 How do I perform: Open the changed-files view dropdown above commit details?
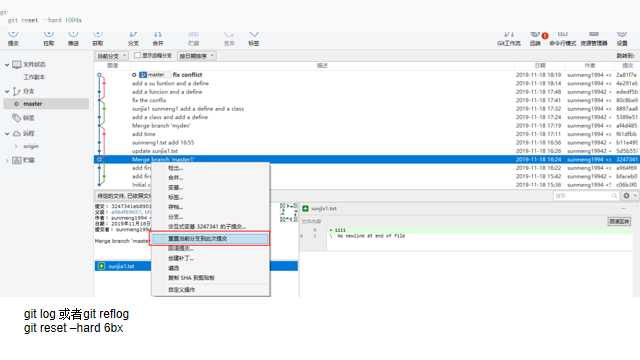[x=124, y=196]
